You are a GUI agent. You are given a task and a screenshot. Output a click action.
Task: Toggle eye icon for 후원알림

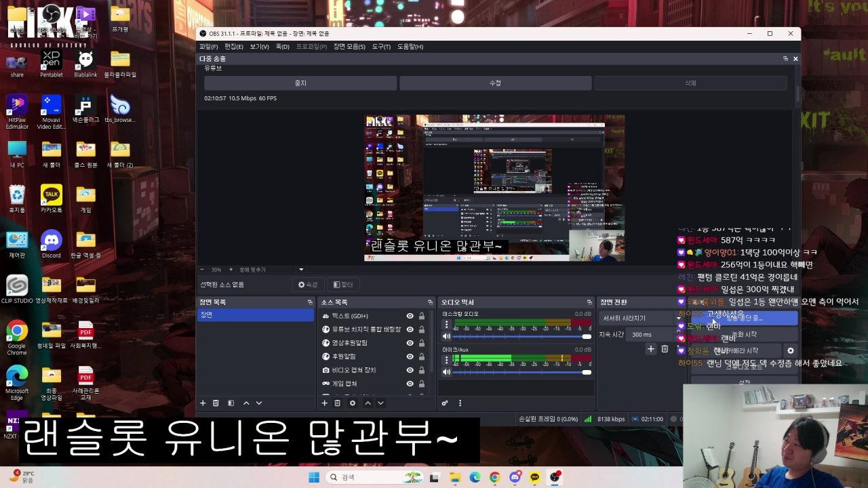coord(410,357)
